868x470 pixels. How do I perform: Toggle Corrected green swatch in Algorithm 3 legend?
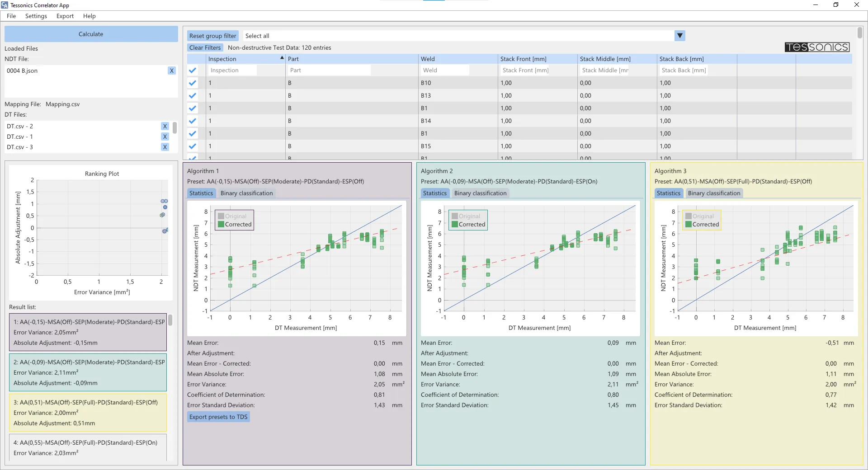tap(688, 224)
